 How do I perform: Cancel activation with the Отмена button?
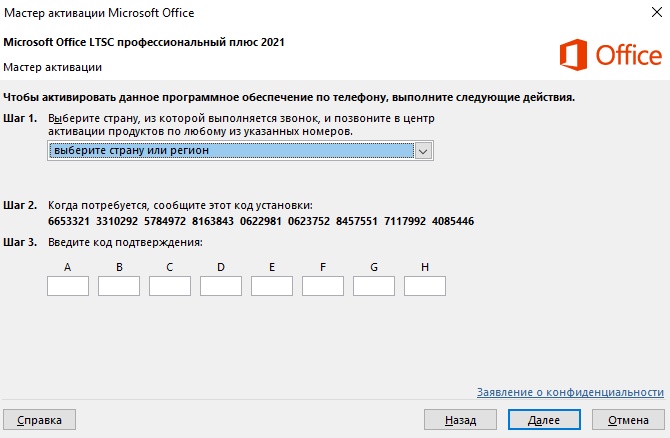(x=627, y=419)
